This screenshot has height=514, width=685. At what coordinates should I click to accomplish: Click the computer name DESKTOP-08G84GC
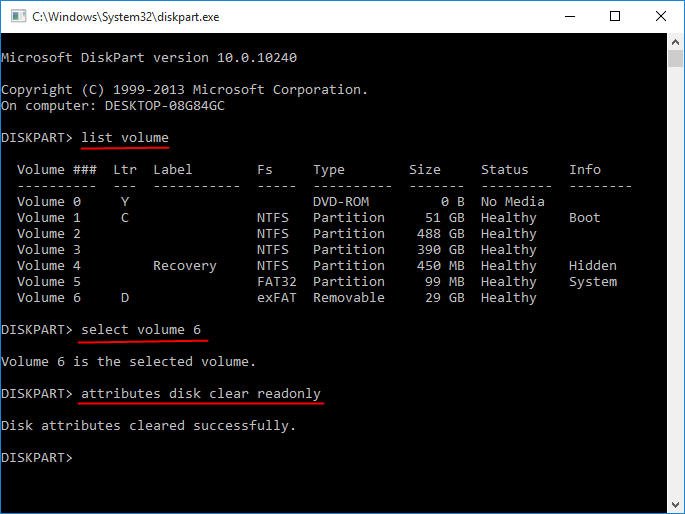pos(168,106)
